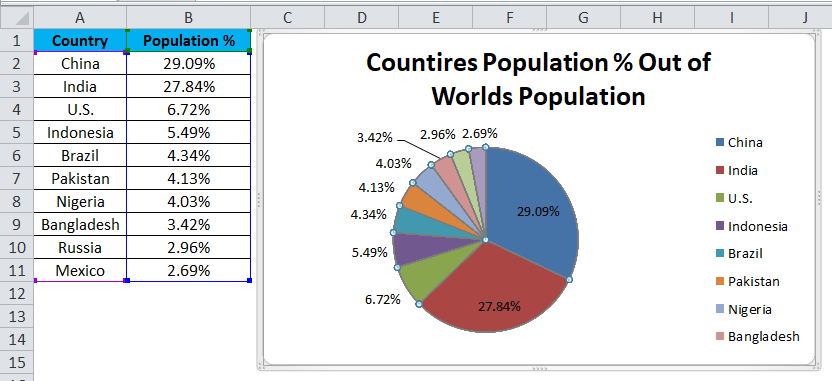The height and width of the screenshot is (381, 832).
Task: Click cell with 3.42% in column B
Action: coord(188,225)
